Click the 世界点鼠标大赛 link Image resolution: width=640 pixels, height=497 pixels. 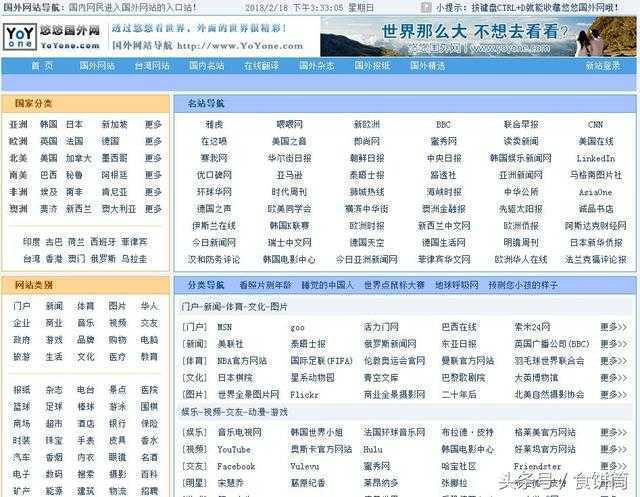pyautogui.click(x=394, y=285)
